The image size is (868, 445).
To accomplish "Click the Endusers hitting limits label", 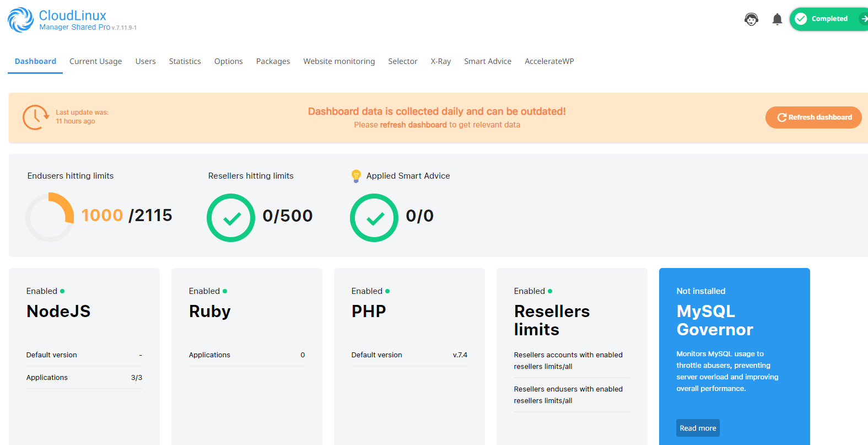I will click(x=71, y=176).
